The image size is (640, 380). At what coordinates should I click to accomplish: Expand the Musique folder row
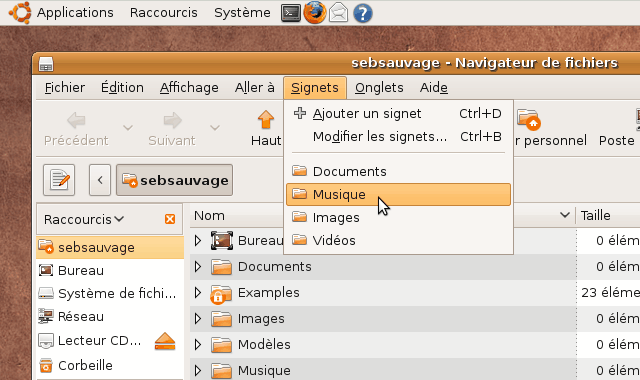[x=198, y=371]
